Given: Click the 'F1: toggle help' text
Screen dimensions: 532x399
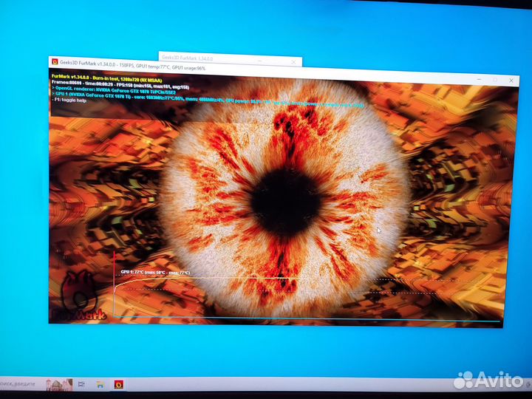Looking at the screenshot, I should 69,100.
